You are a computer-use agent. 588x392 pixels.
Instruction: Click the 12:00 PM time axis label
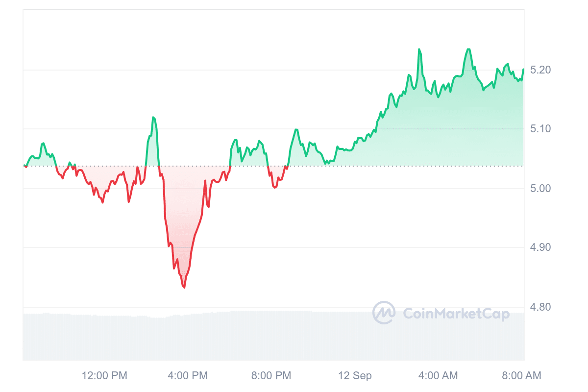104,376
